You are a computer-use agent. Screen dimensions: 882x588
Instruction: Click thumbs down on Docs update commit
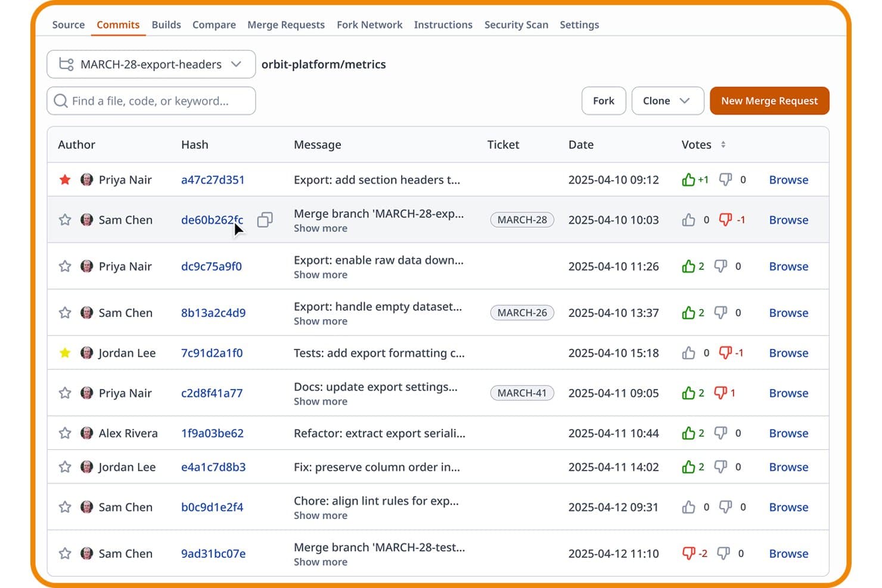coord(720,393)
